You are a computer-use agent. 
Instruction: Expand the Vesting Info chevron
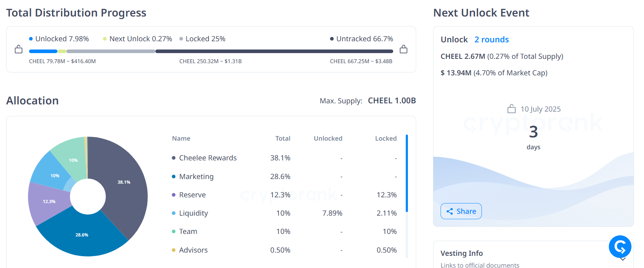tap(623, 259)
